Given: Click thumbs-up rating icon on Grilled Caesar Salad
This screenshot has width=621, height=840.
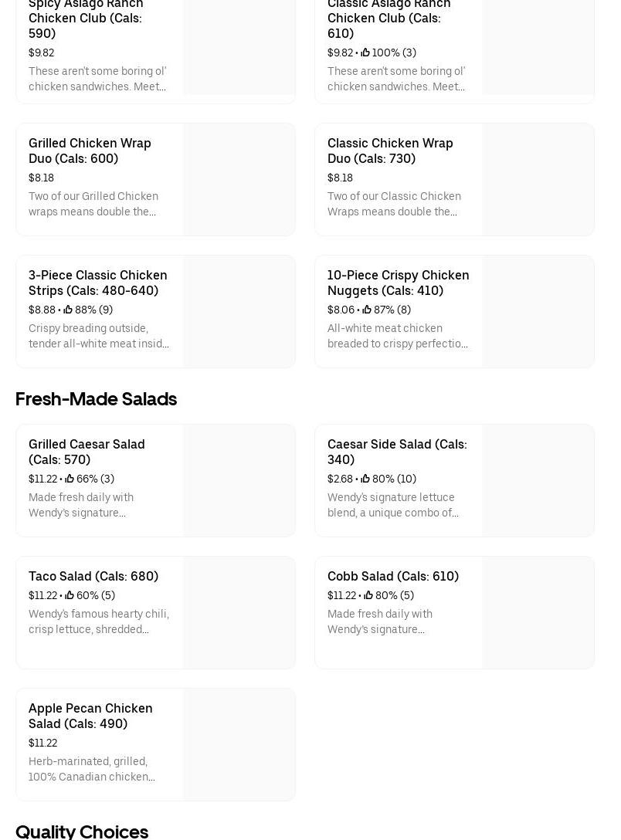Looking at the screenshot, I should 70,479.
